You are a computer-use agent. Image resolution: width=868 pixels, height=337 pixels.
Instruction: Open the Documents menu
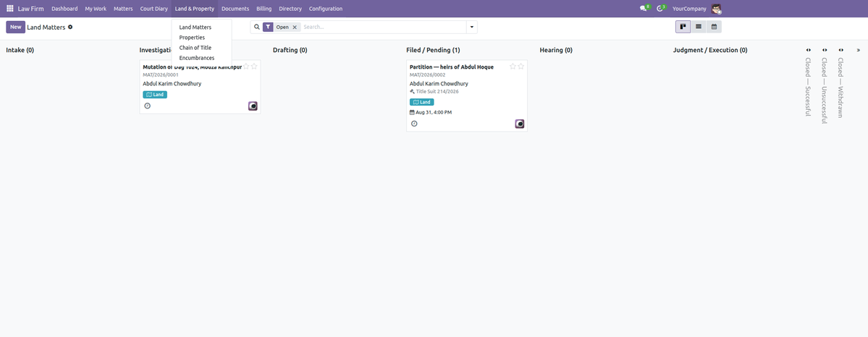pyautogui.click(x=235, y=9)
